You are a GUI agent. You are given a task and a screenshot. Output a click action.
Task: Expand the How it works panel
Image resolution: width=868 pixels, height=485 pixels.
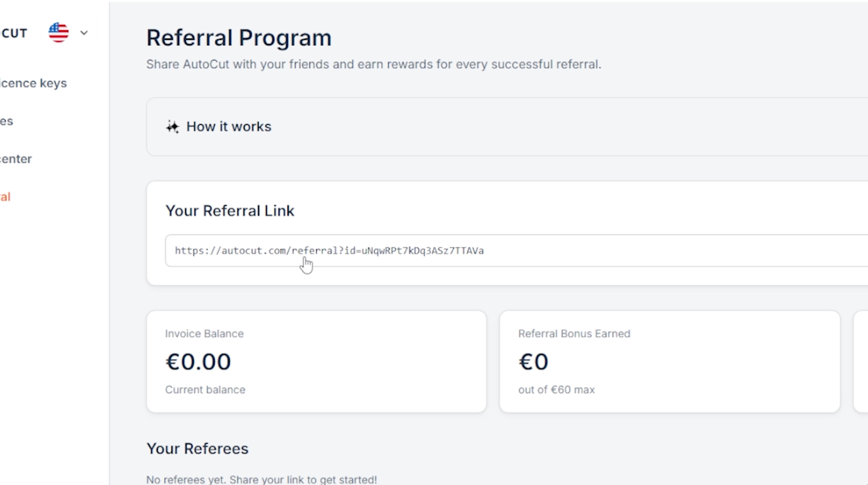507,127
